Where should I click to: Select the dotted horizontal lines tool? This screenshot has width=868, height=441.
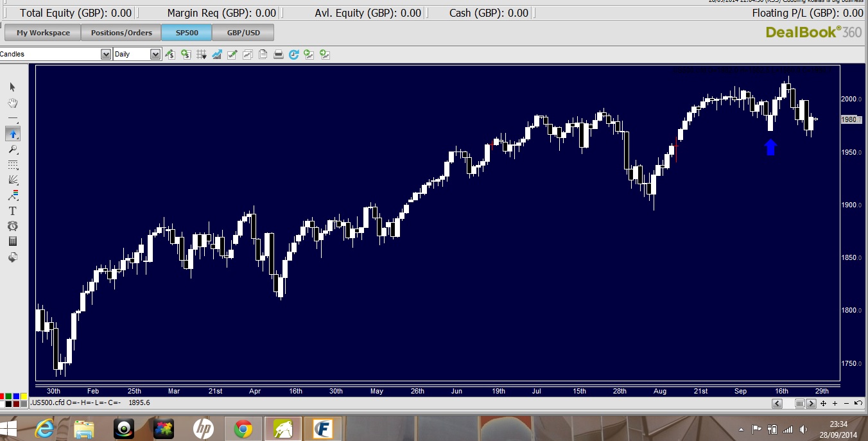(13, 164)
